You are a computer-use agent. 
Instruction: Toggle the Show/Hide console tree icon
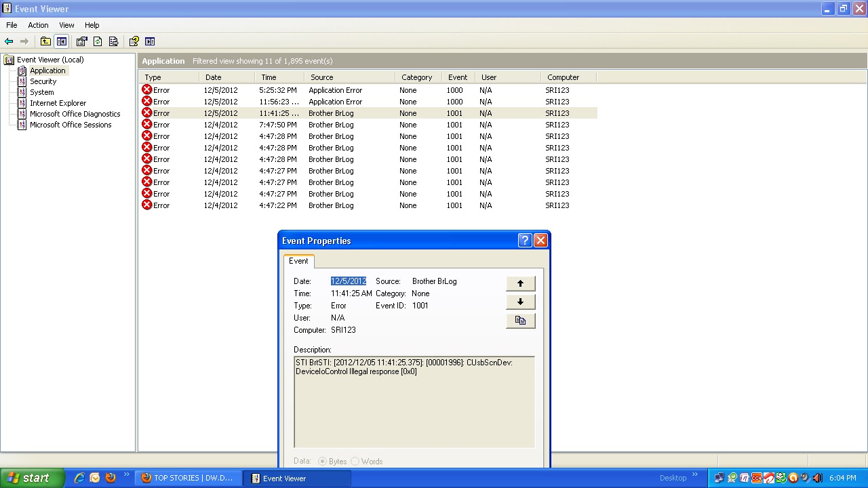click(62, 41)
